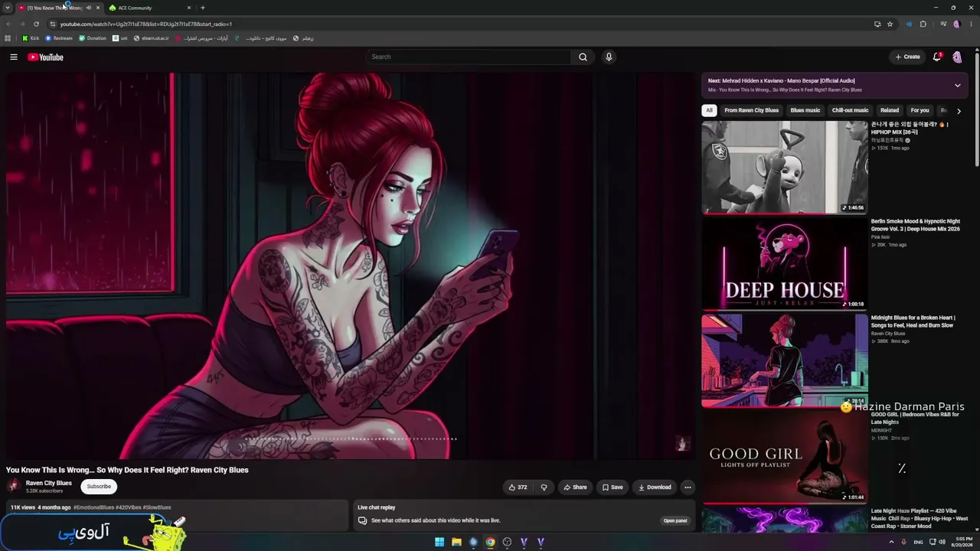The height and width of the screenshot is (551, 980).
Task: Open the Restream bookmark
Action: 59,38
